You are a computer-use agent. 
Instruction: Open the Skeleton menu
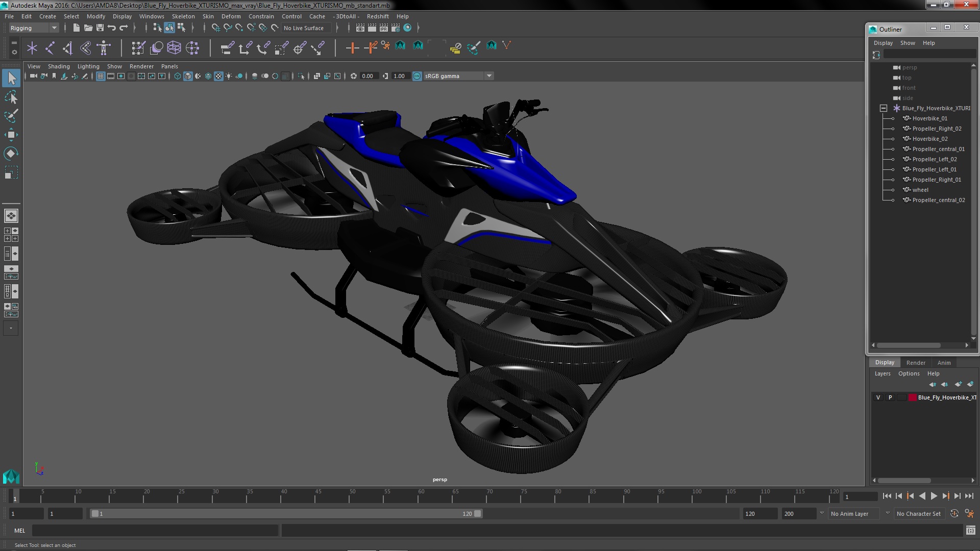[183, 16]
